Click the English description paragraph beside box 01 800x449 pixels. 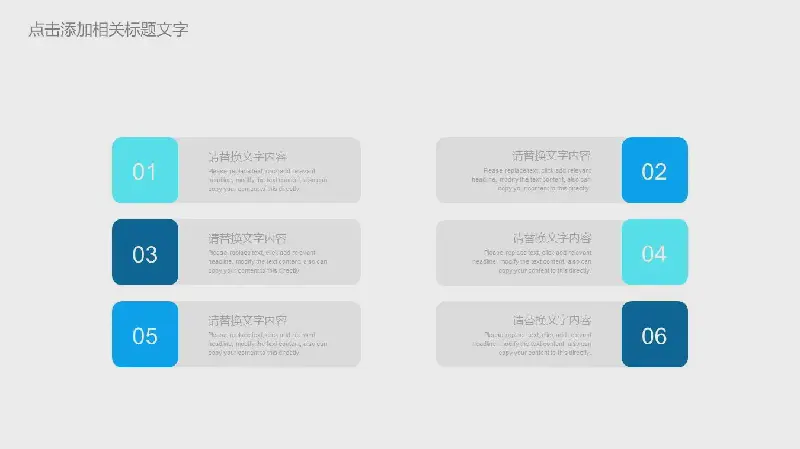[x=267, y=179]
